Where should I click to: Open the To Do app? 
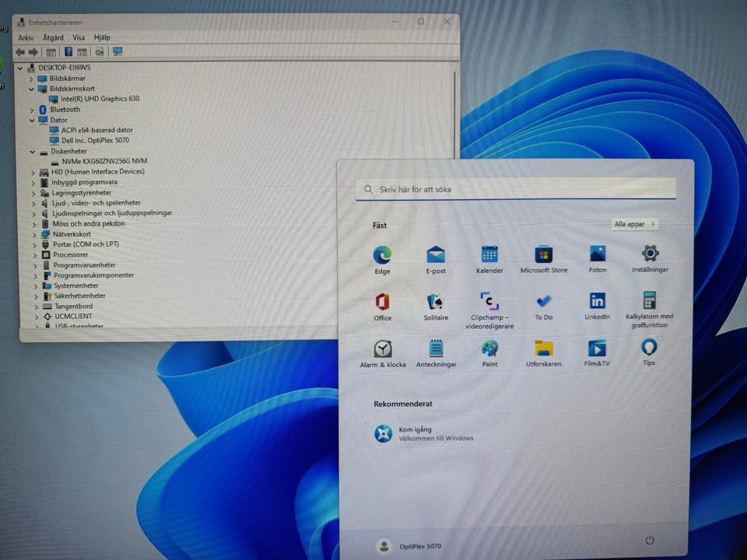coord(544,306)
